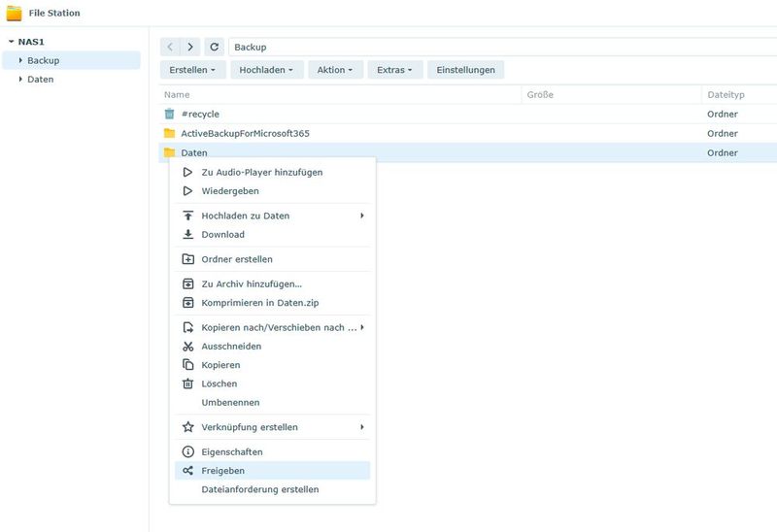Select Komprimieren in Daten.zip
Image resolution: width=777 pixels, height=532 pixels.
[x=273, y=303]
